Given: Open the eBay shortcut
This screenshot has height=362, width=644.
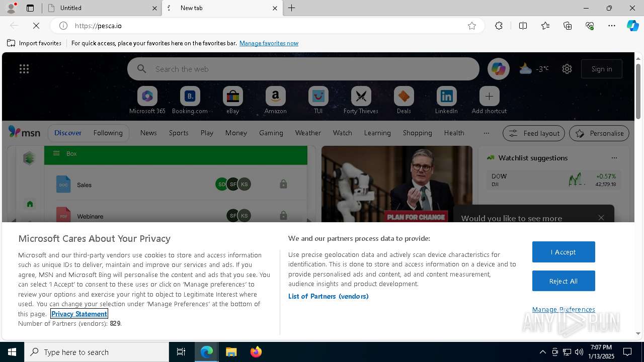Looking at the screenshot, I should (x=232, y=101).
